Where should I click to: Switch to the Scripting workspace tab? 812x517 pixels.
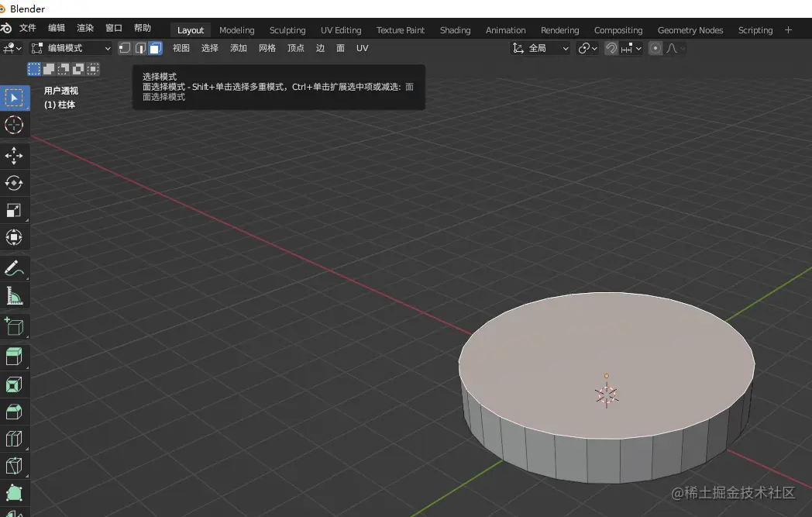tap(755, 30)
